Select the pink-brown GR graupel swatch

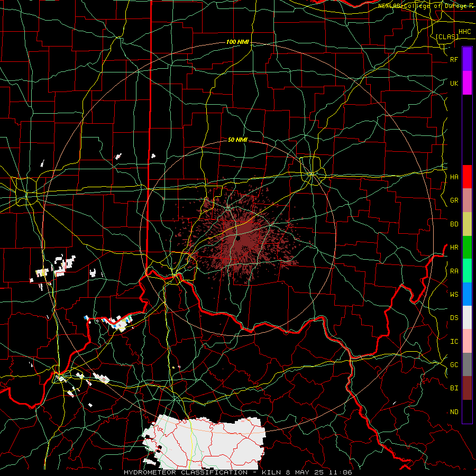(467, 200)
